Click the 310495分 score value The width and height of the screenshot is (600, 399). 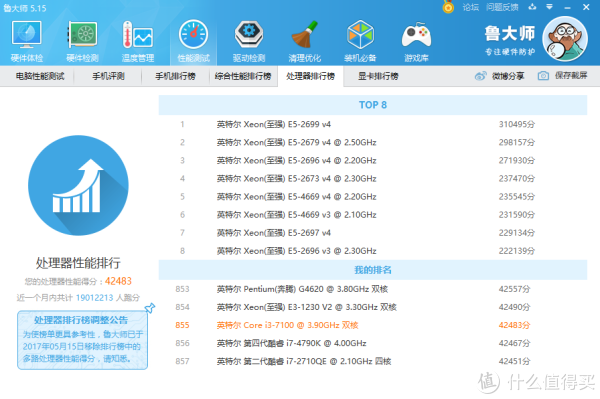pos(517,124)
